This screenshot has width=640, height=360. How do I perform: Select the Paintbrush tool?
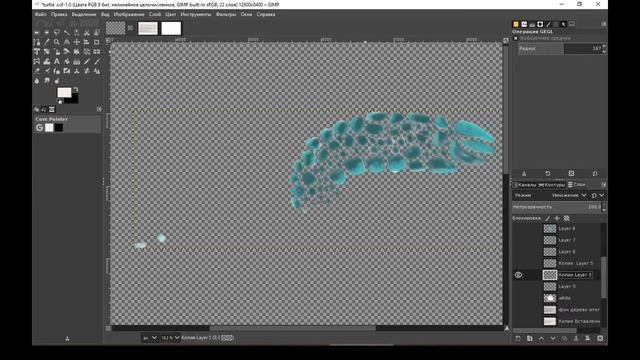pos(97,61)
